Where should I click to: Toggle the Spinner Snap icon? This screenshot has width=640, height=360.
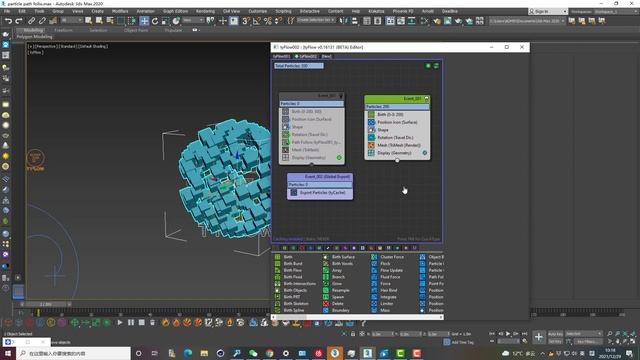[x=278, y=21]
